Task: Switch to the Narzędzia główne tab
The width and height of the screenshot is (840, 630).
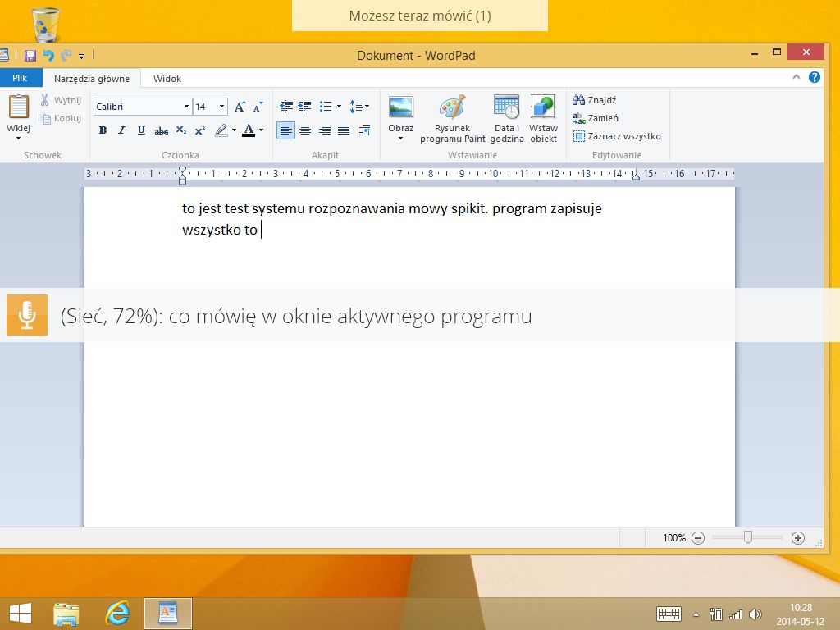Action: (x=92, y=79)
